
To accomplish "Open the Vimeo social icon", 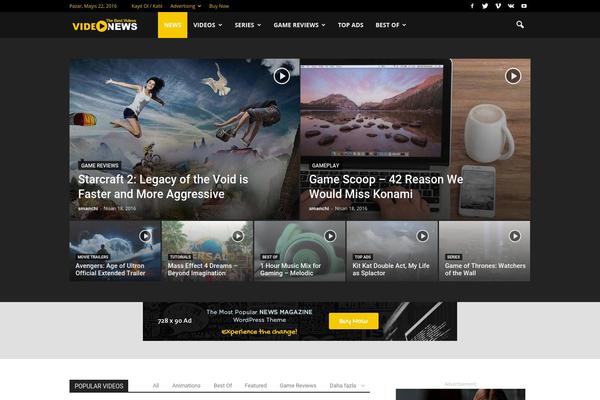I will tap(498, 6).
